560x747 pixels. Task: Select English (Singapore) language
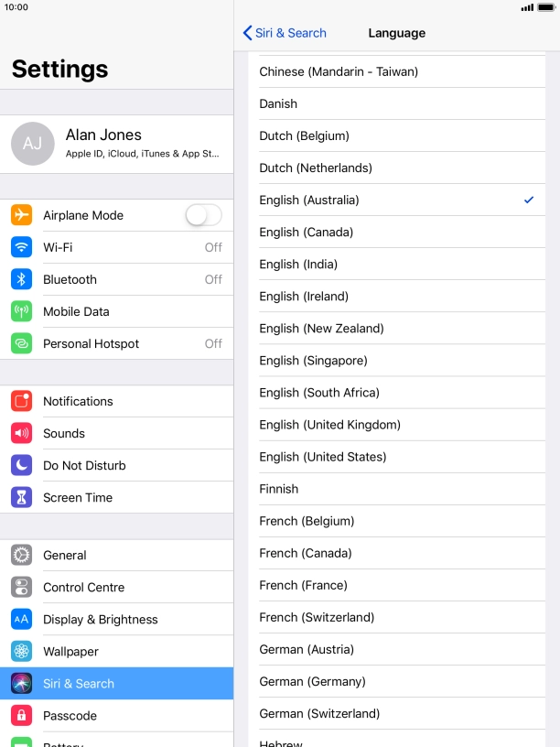[397, 360]
